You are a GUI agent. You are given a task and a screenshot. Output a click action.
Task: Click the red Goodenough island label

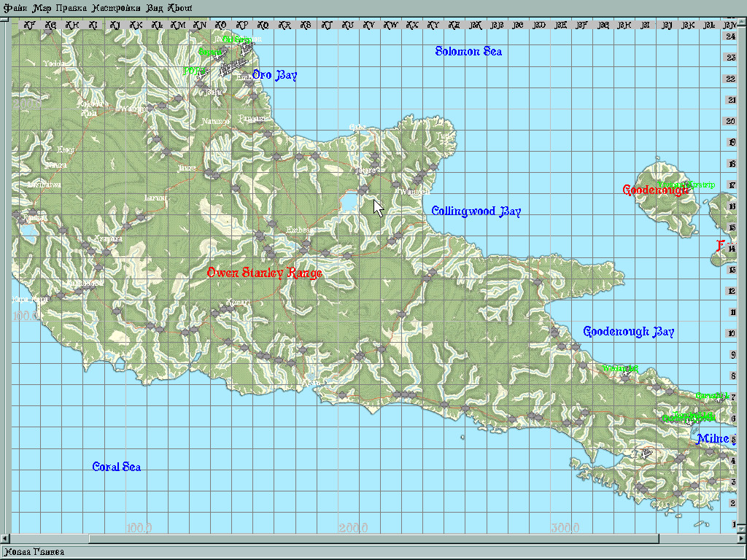click(655, 190)
